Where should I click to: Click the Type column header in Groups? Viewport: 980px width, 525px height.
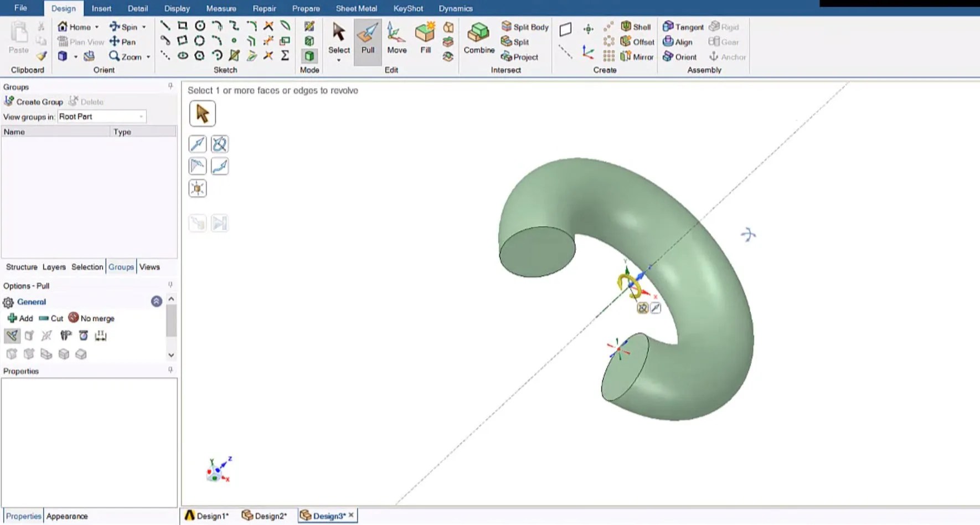(x=143, y=132)
